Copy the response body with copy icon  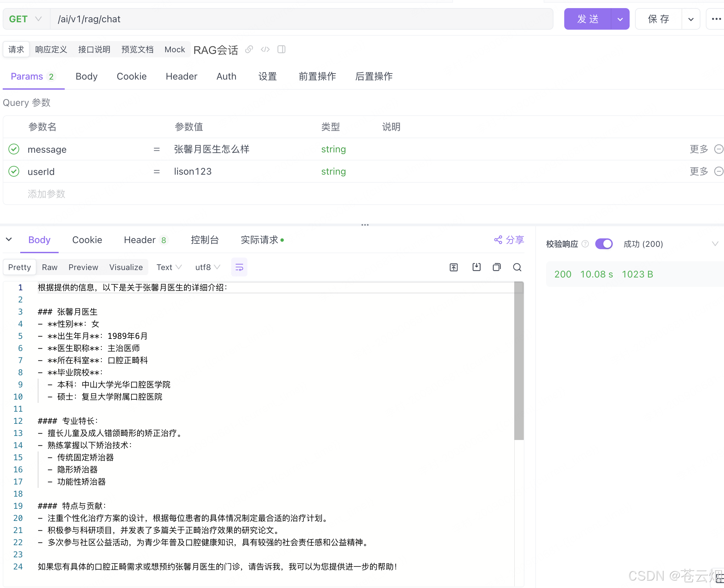(x=496, y=267)
